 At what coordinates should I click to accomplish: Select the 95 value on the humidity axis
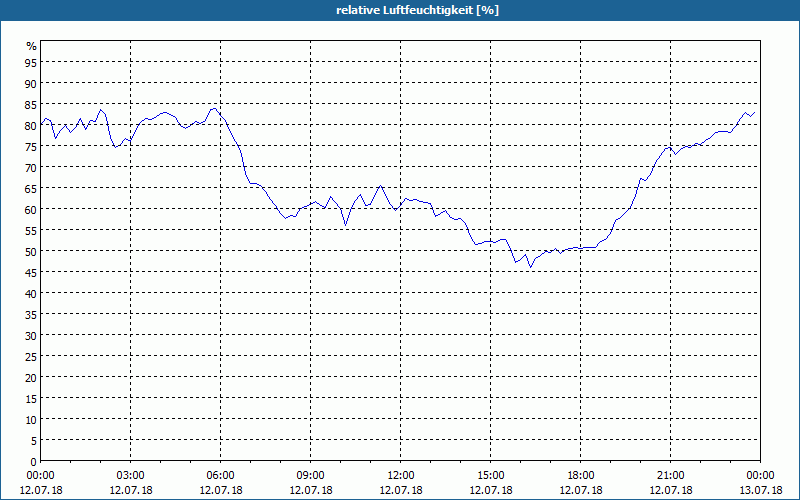click(31, 62)
